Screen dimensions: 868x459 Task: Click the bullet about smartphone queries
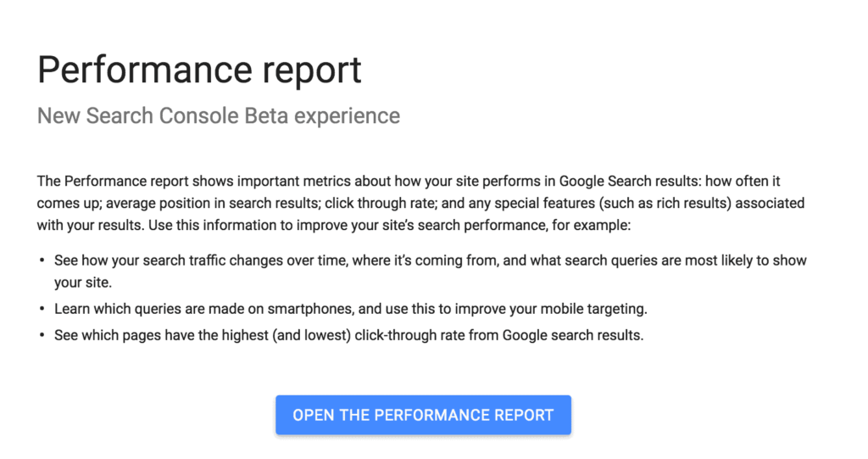click(350, 309)
